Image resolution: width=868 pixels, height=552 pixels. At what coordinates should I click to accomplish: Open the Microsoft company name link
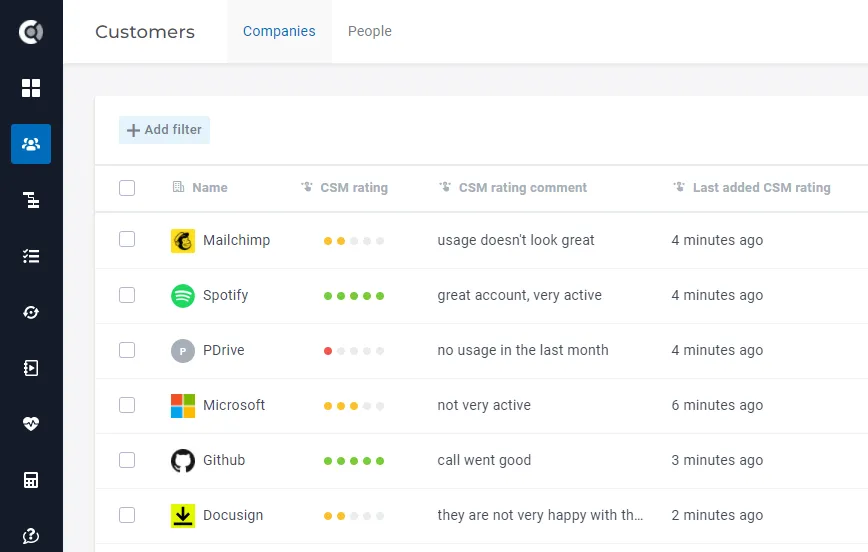(x=234, y=405)
